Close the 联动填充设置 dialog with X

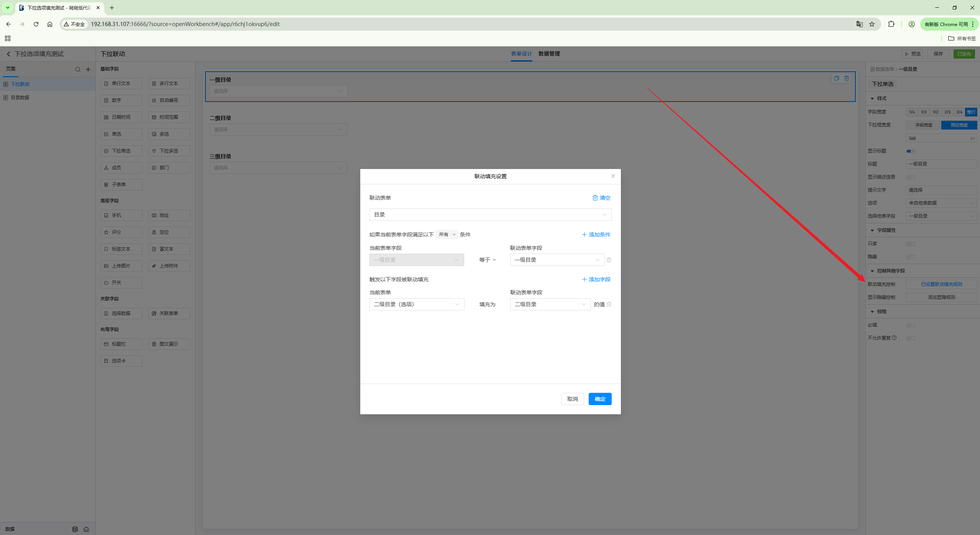[x=613, y=176]
